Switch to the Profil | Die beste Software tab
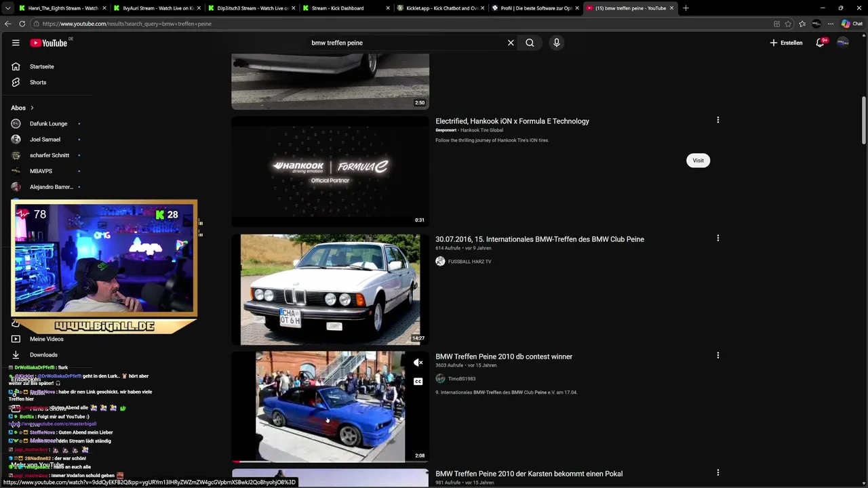Image resolution: width=868 pixels, height=488 pixels. pos(536,8)
